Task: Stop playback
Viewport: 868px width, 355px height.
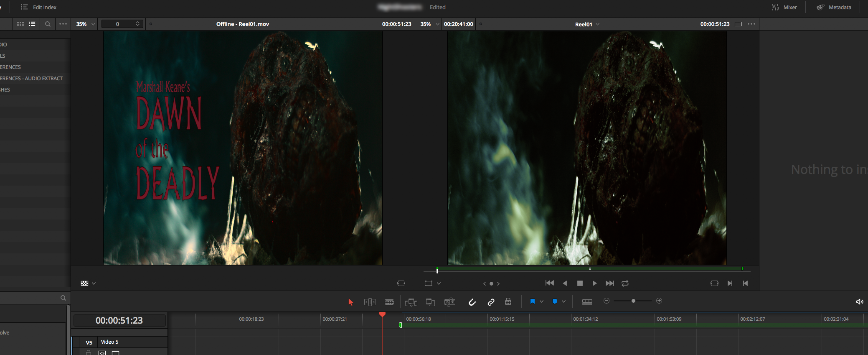Action: (x=580, y=283)
